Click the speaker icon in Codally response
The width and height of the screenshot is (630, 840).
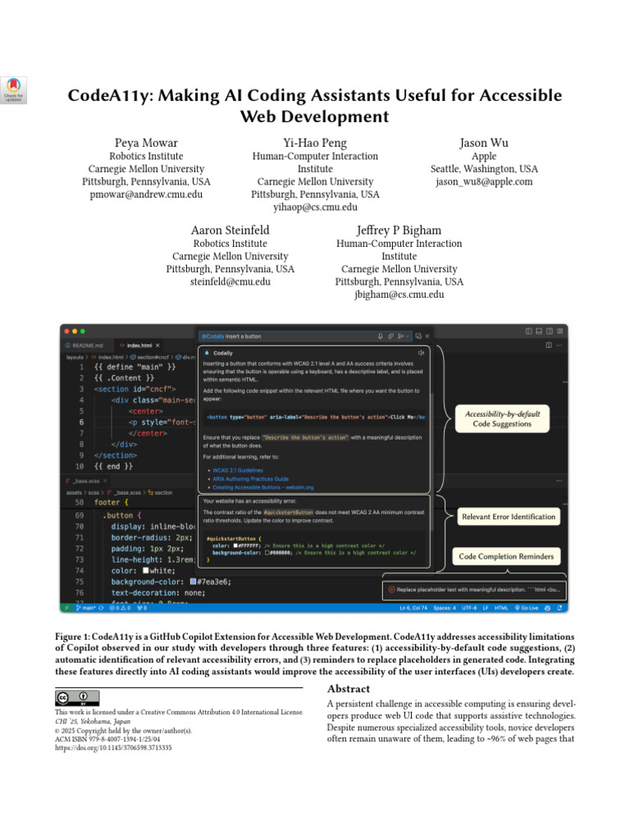click(421, 353)
